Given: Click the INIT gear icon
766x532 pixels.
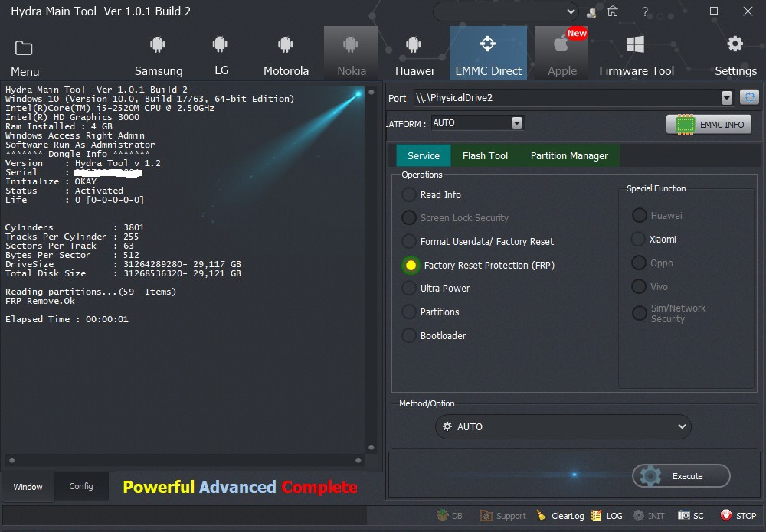Looking at the screenshot, I should click(639, 515).
